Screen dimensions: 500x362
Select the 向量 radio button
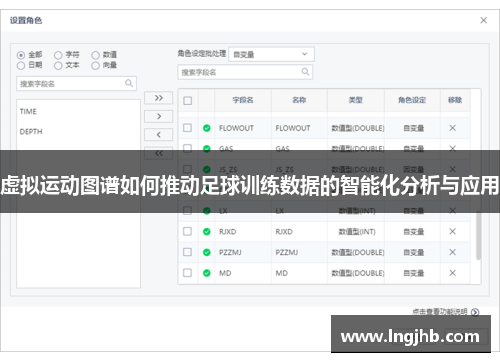[x=95, y=65]
